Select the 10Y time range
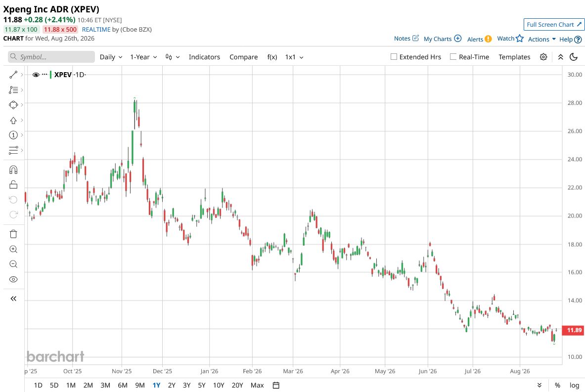This screenshot has height=392, width=585. click(219, 385)
